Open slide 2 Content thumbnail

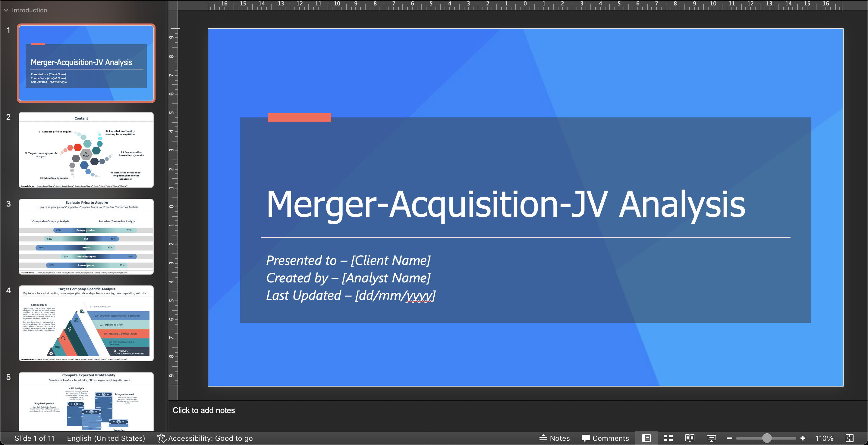86,150
